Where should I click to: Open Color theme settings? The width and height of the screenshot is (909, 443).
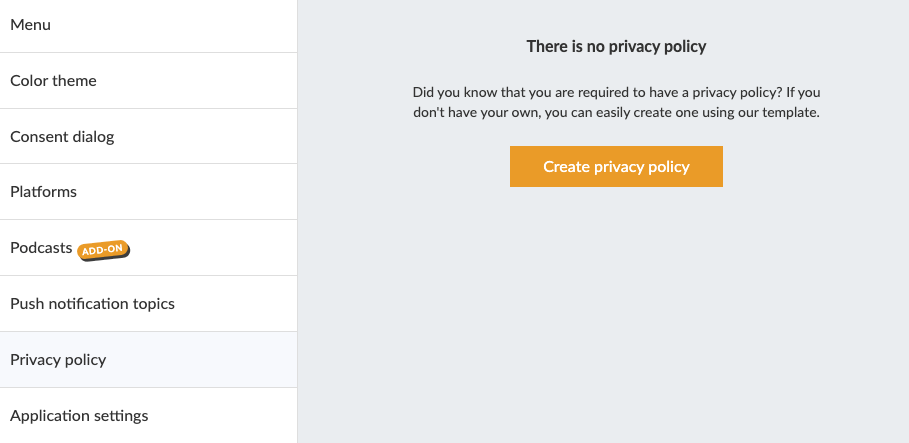pos(53,80)
